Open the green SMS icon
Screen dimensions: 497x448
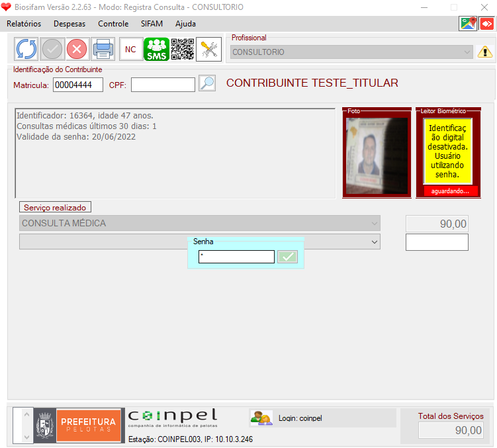157,49
